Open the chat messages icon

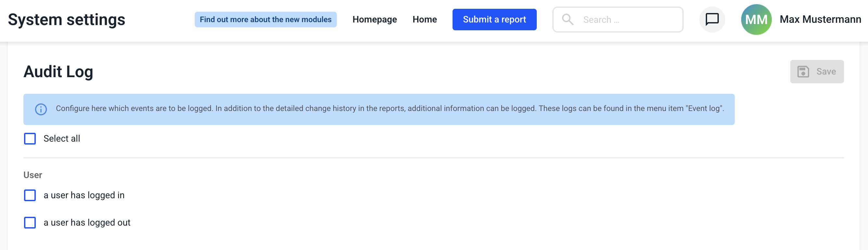(712, 20)
